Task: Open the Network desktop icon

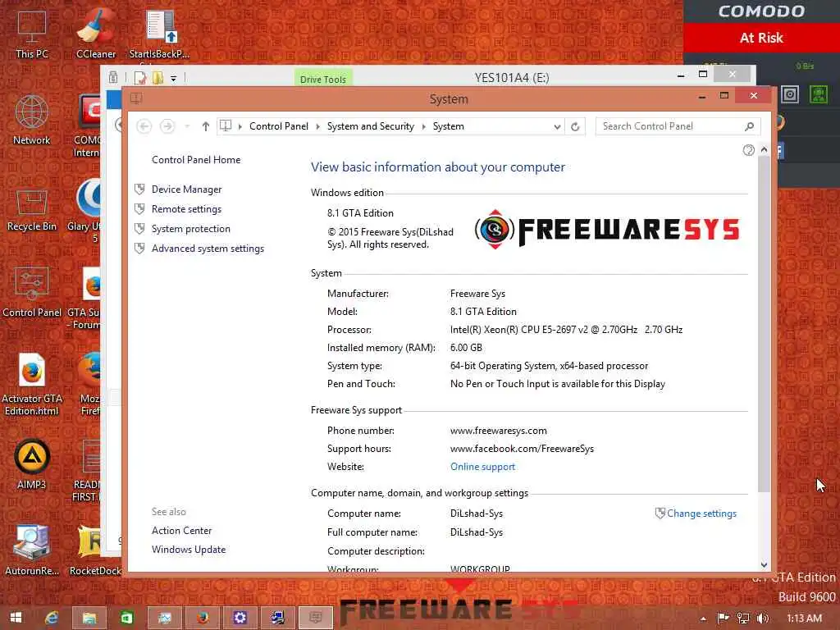Action: pos(32,121)
